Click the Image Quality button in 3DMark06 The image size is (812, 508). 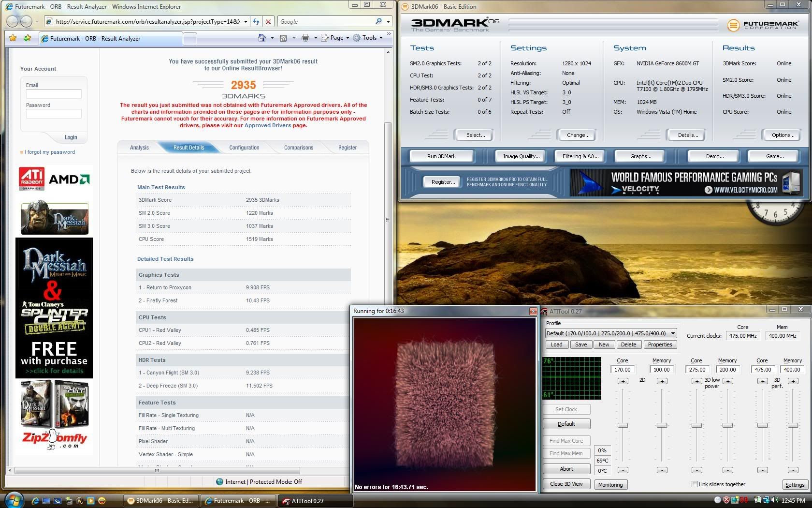521,156
